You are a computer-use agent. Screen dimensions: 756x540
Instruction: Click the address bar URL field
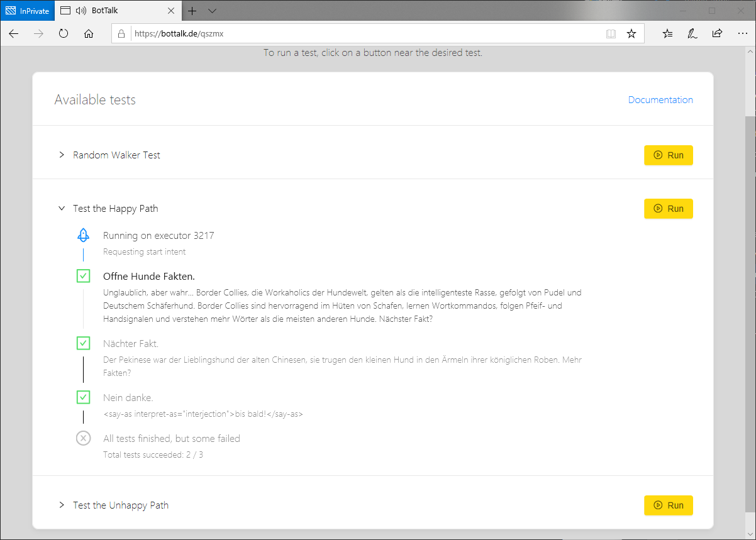click(x=365, y=34)
